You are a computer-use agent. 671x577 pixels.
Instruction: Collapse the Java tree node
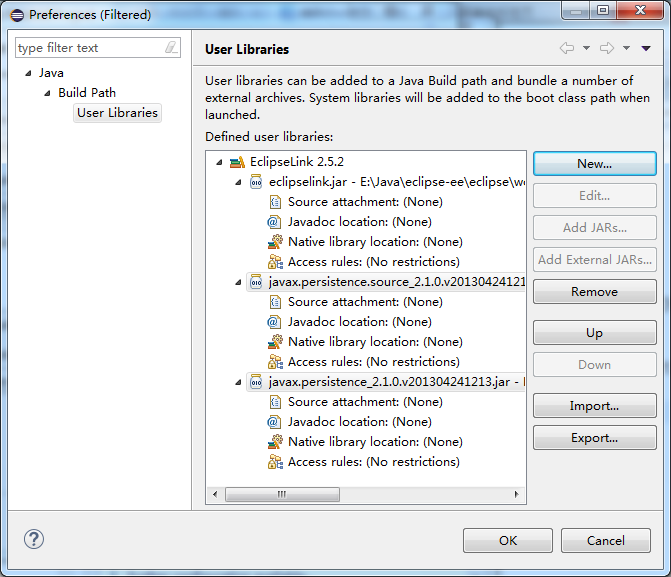tap(28, 73)
